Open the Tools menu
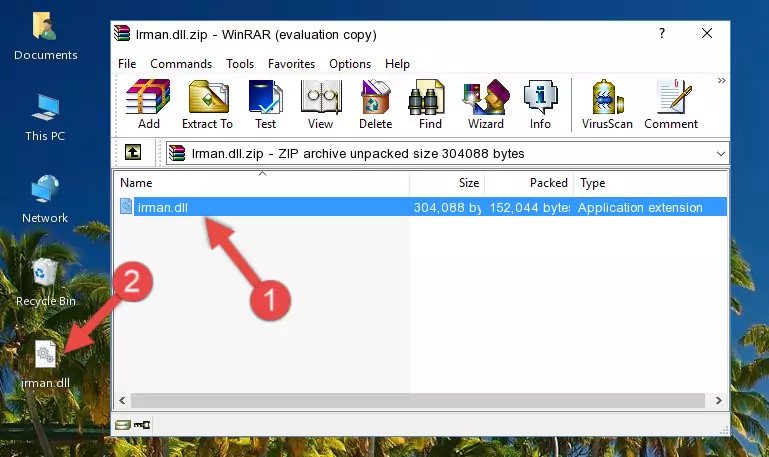 (x=240, y=64)
